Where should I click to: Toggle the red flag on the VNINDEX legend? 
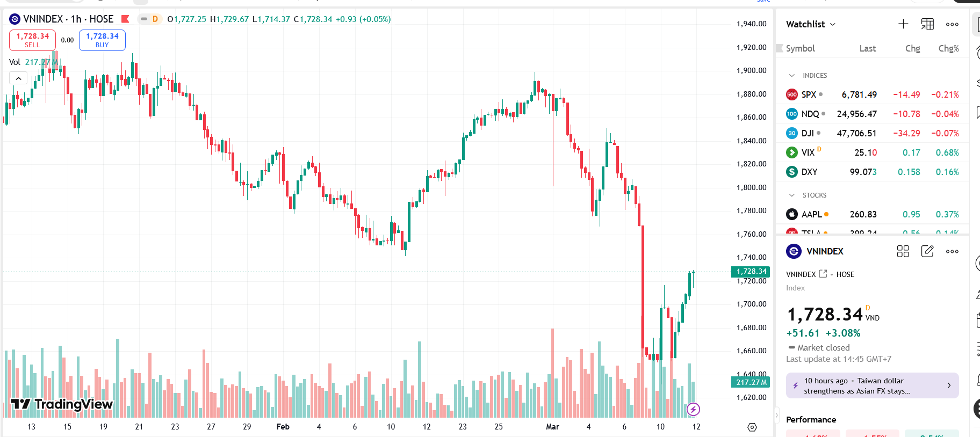124,18
